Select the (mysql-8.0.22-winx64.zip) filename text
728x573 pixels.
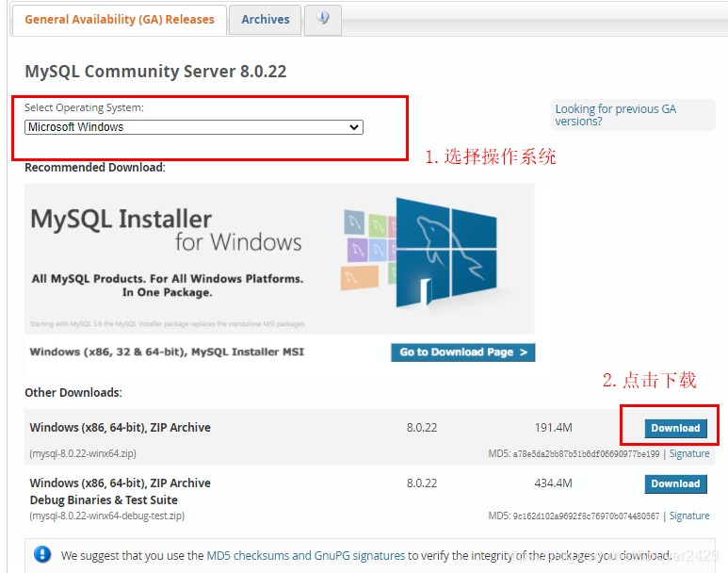[x=83, y=453]
